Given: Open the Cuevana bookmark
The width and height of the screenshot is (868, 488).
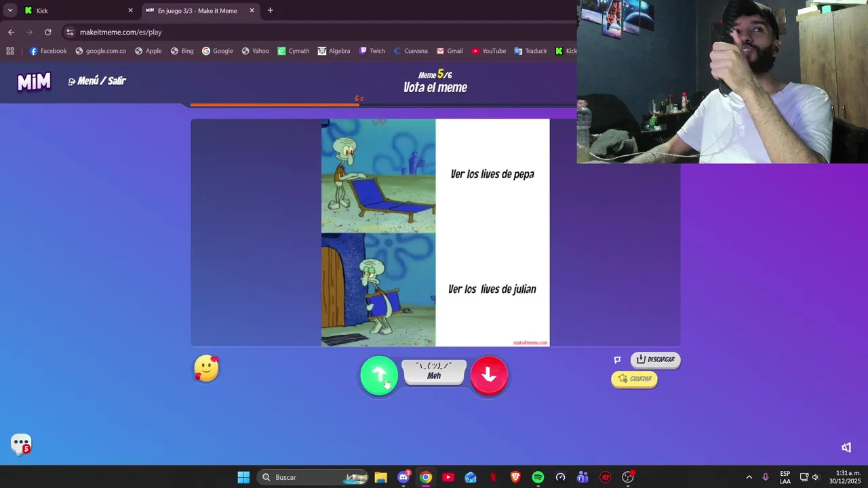Looking at the screenshot, I should click(410, 51).
